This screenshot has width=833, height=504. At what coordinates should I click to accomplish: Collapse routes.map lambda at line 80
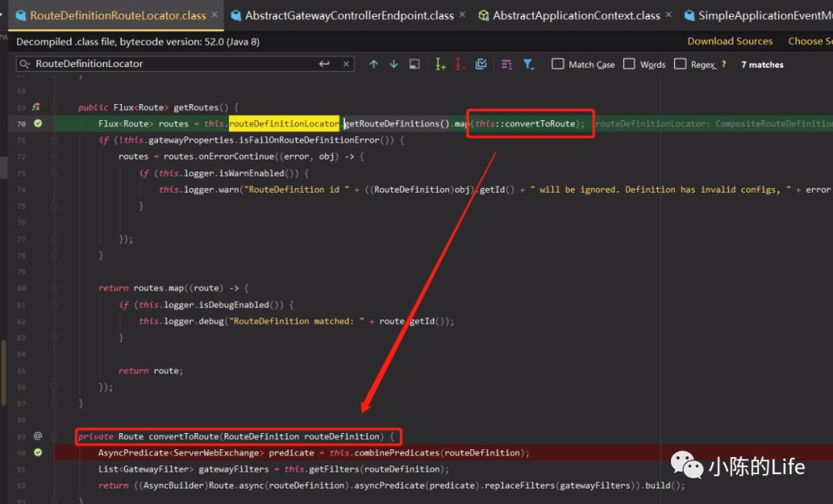tap(54, 289)
